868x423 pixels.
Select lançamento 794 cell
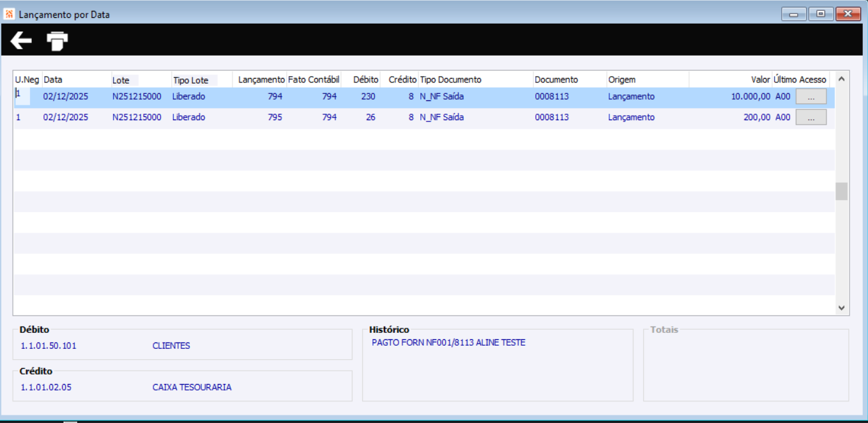click(x=275, y=97)
